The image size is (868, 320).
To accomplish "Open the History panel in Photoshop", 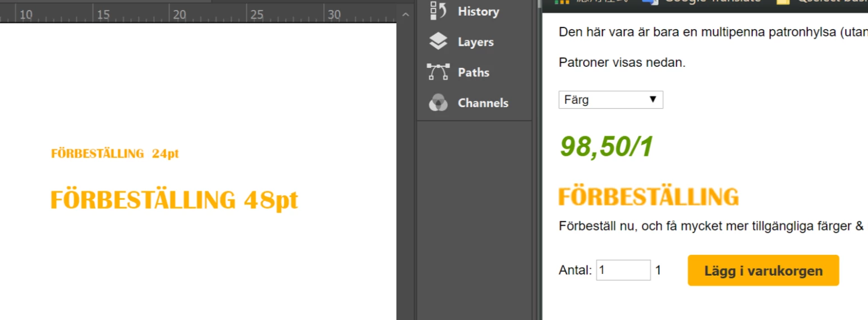I will pyautogui.click(x=465, y=11).
